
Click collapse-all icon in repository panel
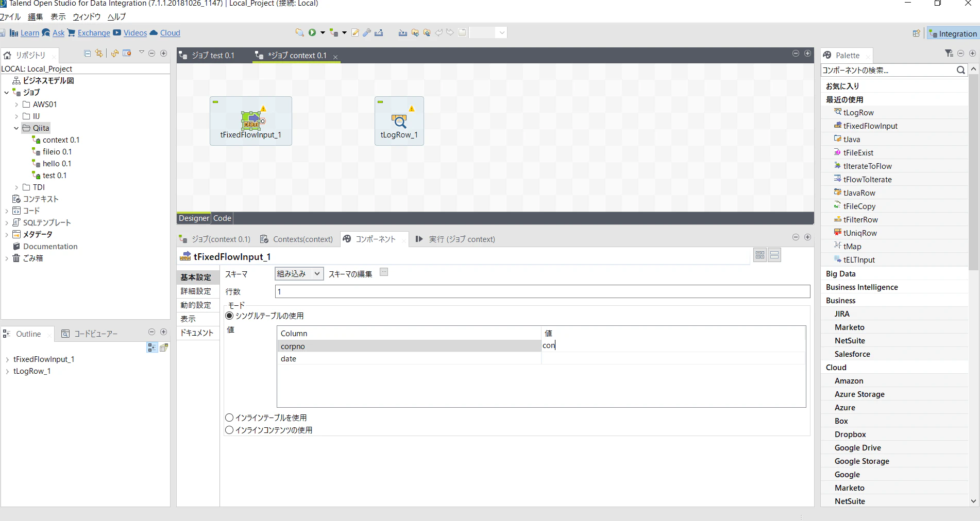87,53
